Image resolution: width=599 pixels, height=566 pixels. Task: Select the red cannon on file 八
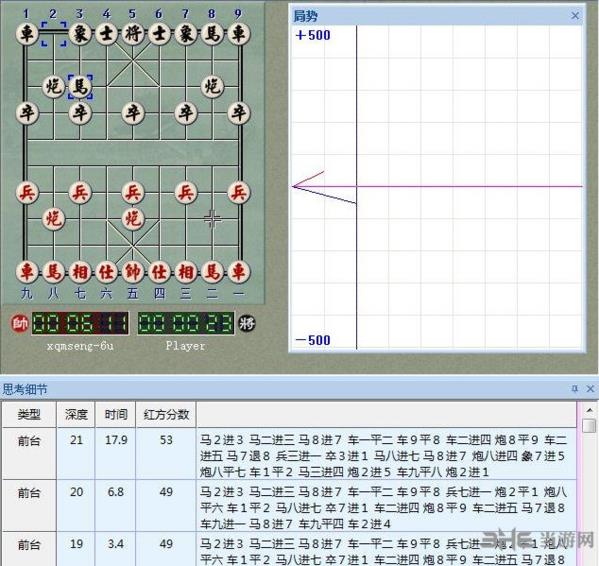(53, 219)
